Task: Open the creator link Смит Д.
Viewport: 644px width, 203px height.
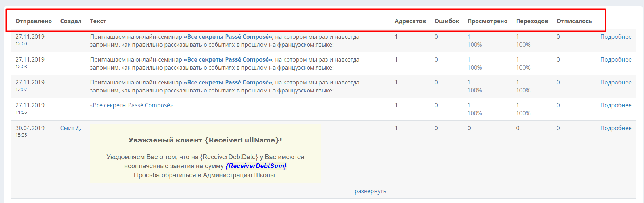Action: point(71,128)
